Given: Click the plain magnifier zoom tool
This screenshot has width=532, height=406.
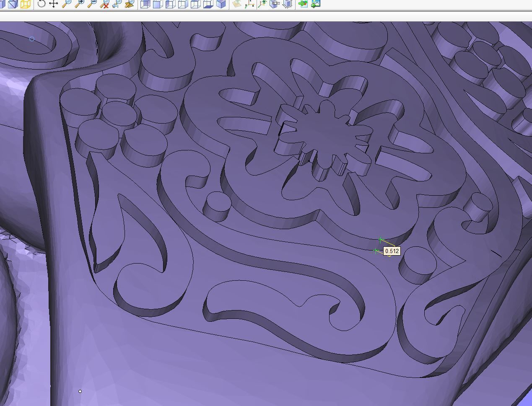Looking at the screenshot, I should [66, 4].
